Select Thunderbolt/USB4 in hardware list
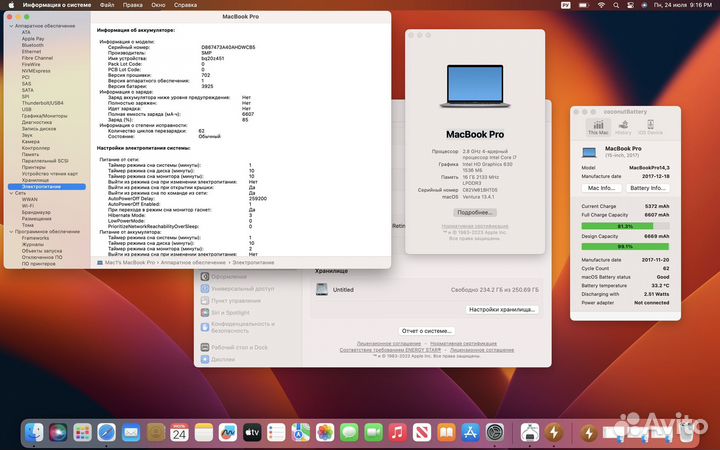Screen dimensions: 720x450 click(43, 103)
